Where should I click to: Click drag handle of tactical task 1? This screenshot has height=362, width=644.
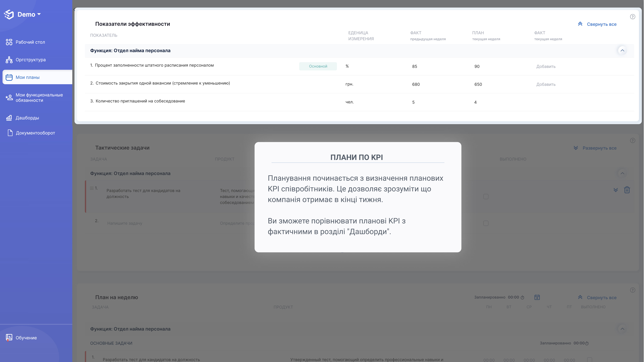point(92,188)
